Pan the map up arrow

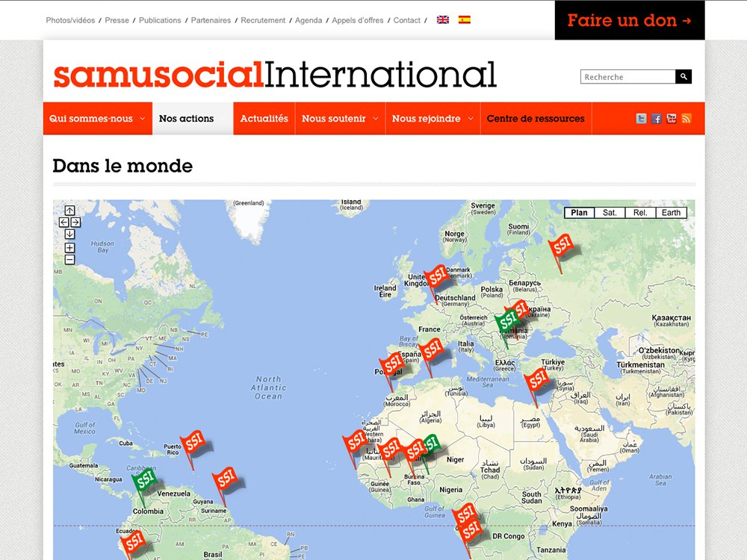(x=69, y=211)
